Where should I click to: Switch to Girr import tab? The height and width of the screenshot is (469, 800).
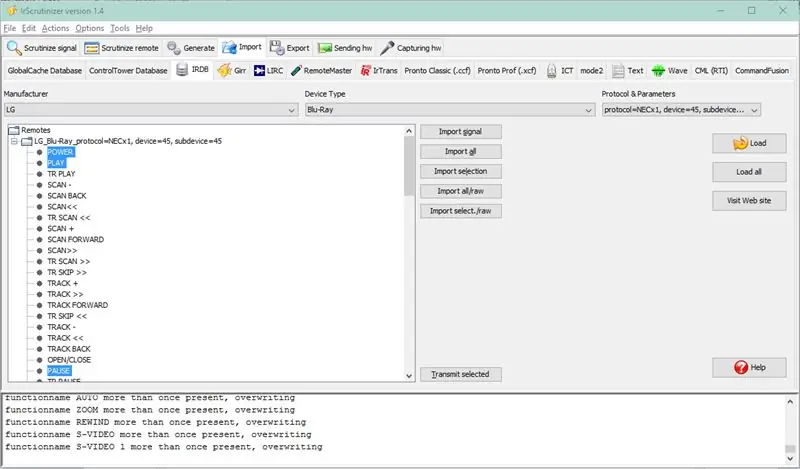pos(232,70)
